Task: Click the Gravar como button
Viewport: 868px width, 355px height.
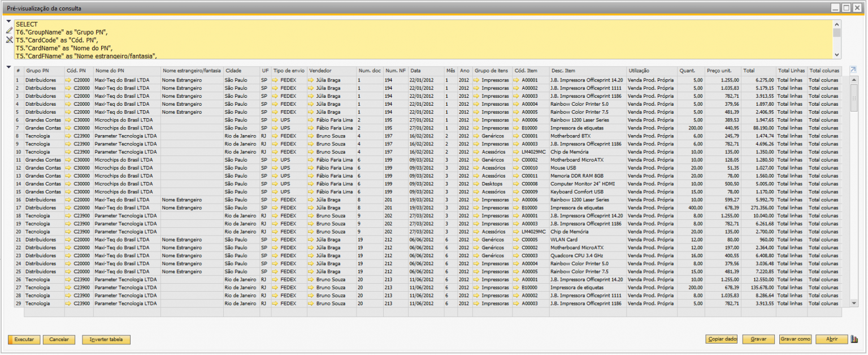Action: pyautogui.click(x=795, y=339)
